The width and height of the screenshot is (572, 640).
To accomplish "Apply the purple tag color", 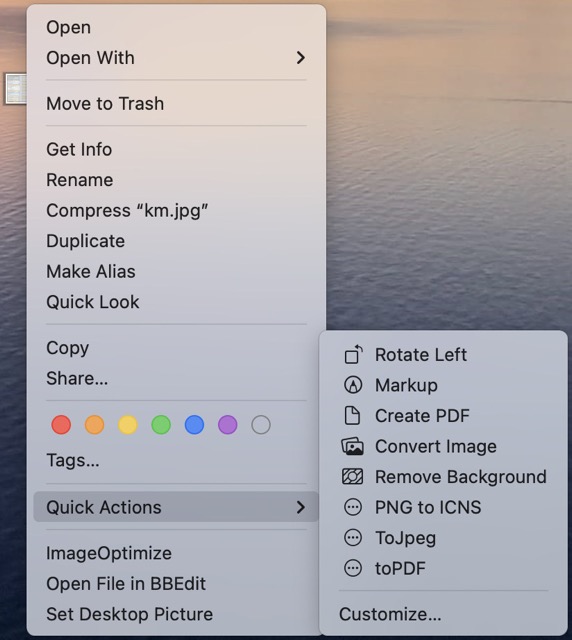I will (x=227, y=424).
